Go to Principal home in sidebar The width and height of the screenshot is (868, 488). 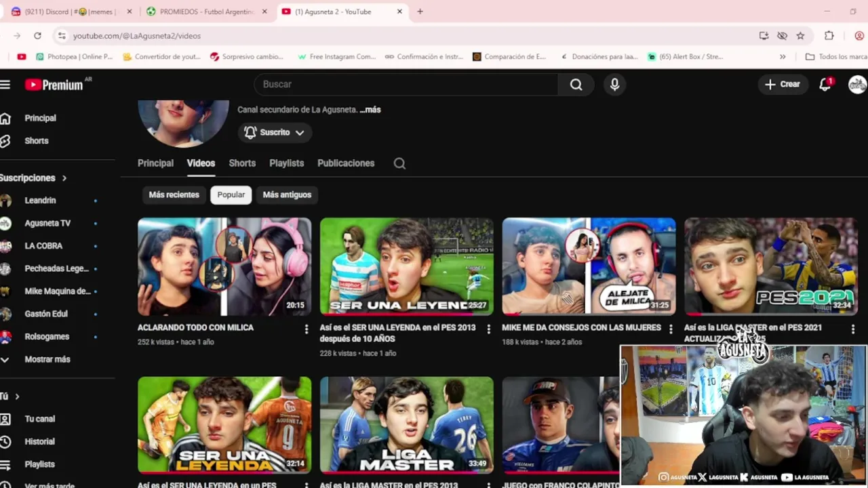40,118
